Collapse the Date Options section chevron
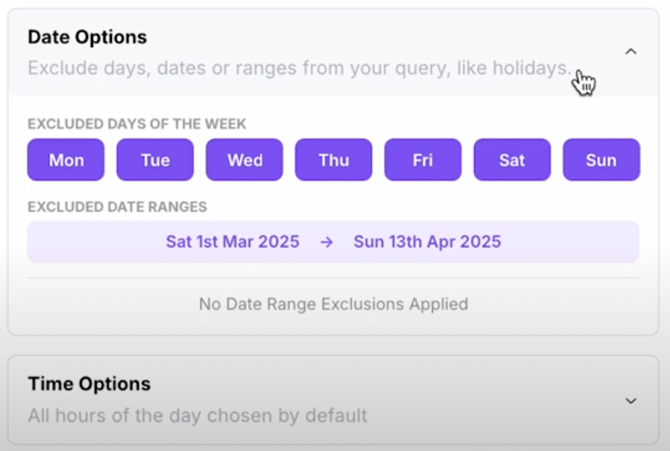 631,52
